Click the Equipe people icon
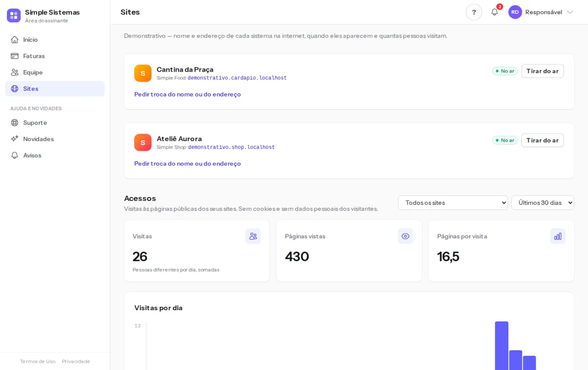This screenshot has height=370, width=588. click(15, 73)
